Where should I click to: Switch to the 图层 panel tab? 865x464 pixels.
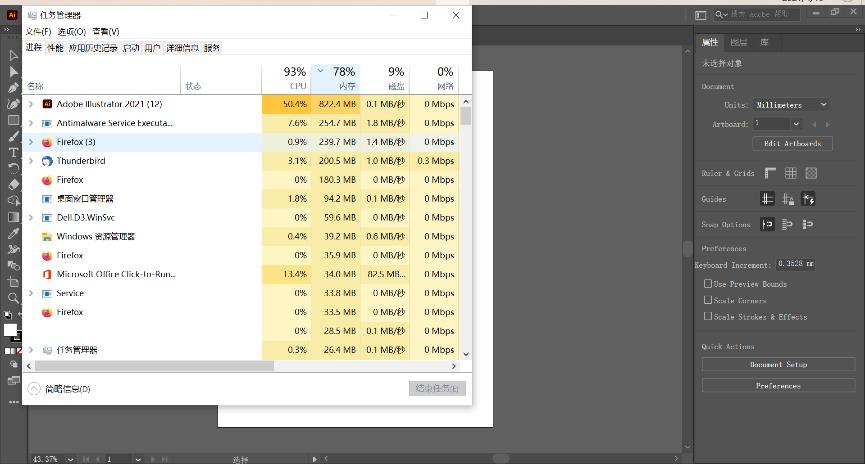coord(738,42)
